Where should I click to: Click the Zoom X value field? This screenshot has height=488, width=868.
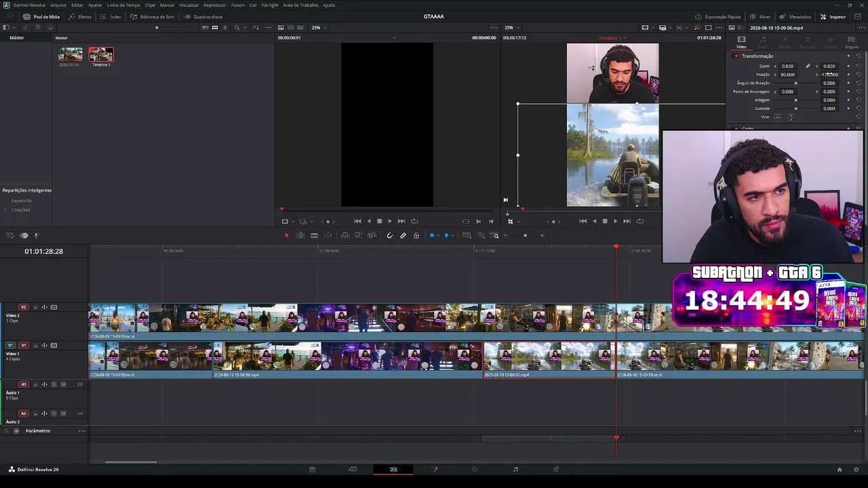coord(787,66)
